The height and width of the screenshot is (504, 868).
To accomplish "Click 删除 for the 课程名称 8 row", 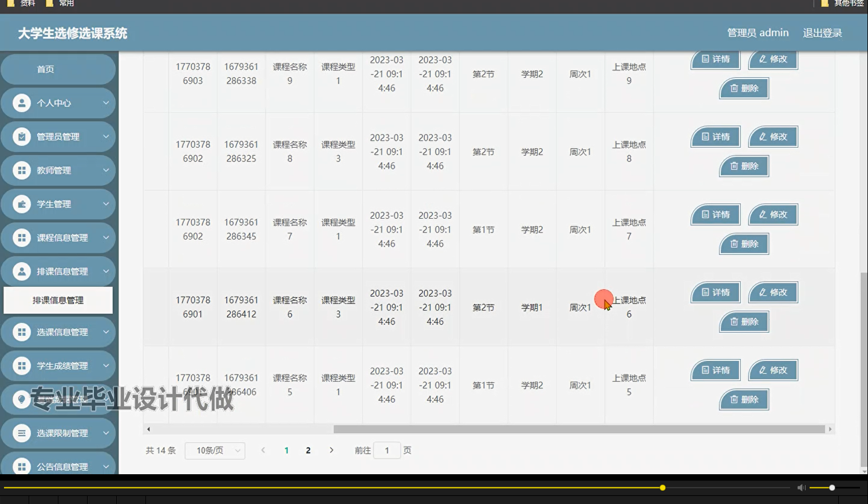I will (744, 166).
